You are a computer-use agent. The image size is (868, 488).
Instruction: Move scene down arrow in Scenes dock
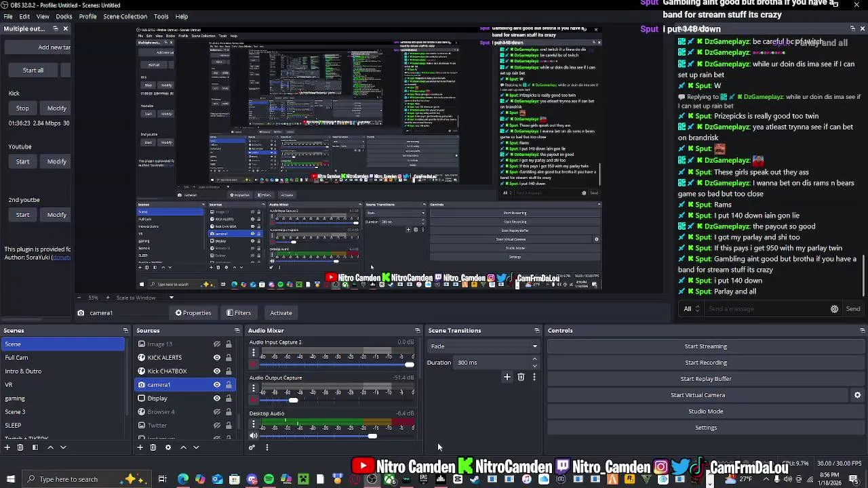(x=63, y=447)
